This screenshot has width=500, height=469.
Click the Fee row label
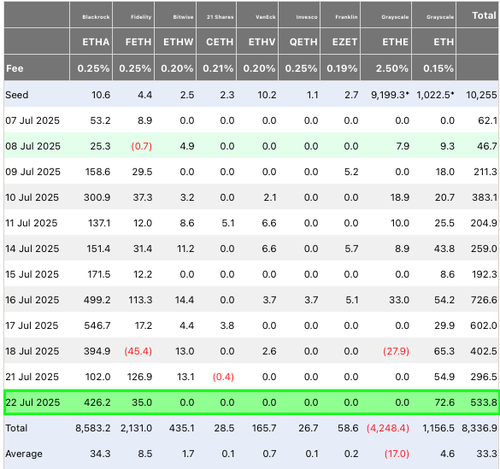(x=15, y=69)
